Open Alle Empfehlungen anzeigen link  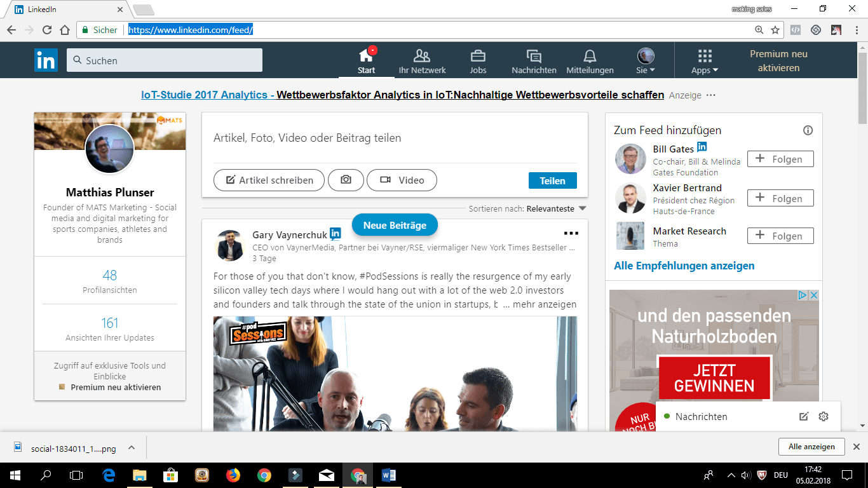pyautogui.click(x=684, y=266)
